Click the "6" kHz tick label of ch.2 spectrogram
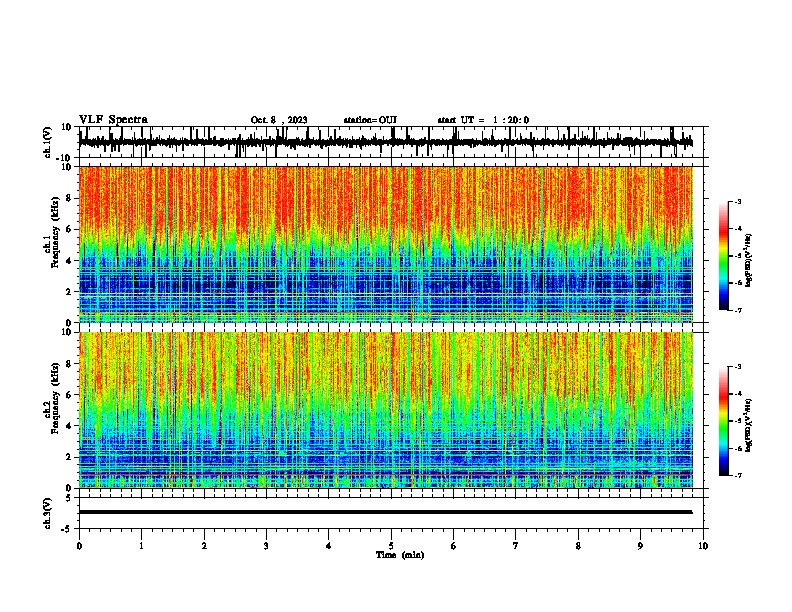 coord(69,395)
